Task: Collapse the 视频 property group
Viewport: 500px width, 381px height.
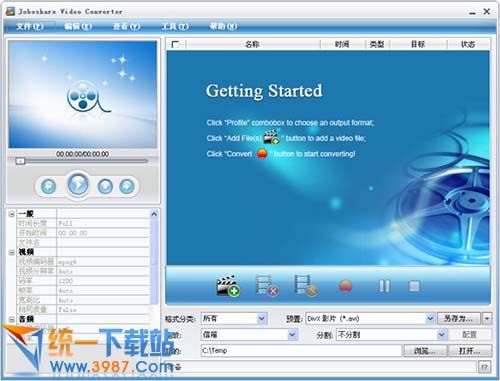Action: coord(12,252)
